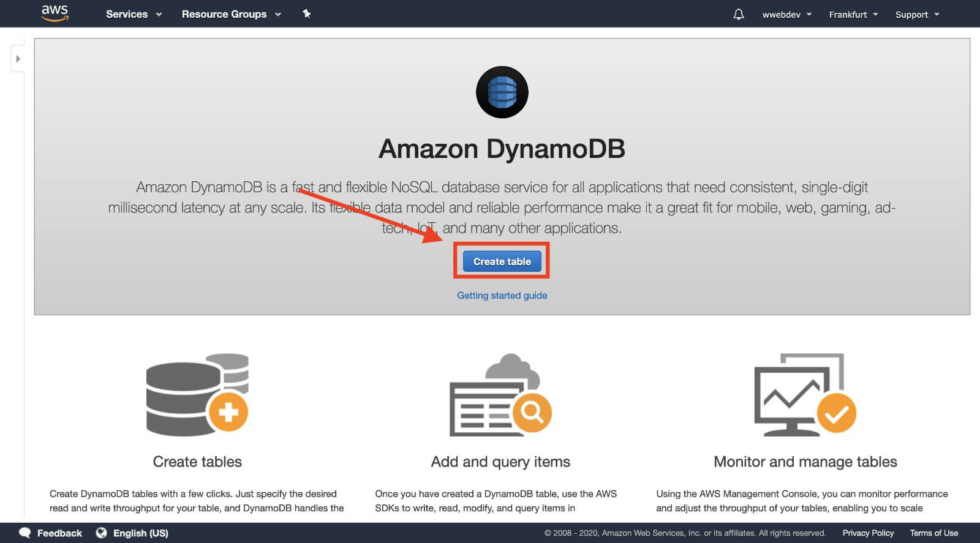Click the Monitor and manage tables icon
Screen dimensions: 980x543
805,395
